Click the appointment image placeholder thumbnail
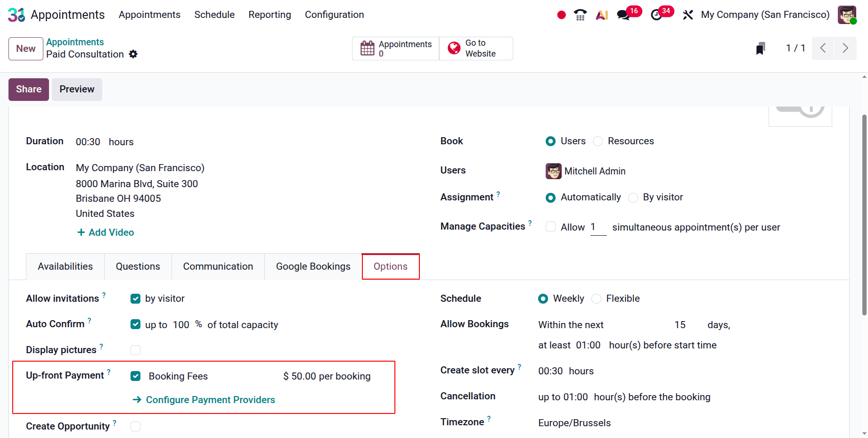 (800, 116)
